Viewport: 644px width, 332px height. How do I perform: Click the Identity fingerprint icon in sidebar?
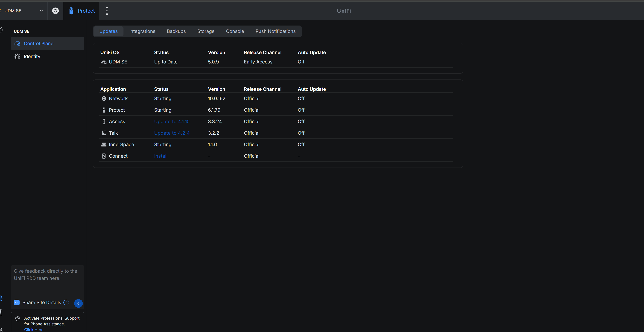[x=17, y=57]
